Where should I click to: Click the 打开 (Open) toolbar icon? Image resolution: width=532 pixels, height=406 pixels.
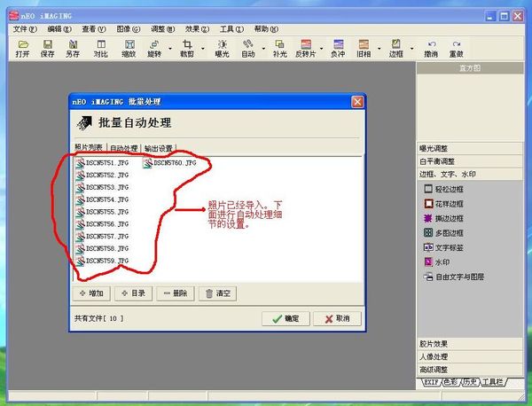[x=22, y=48]
